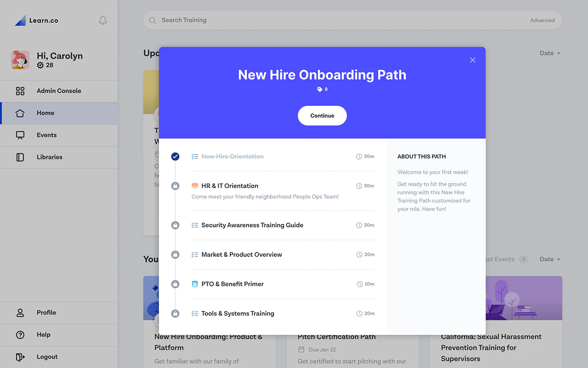
Task: Open the Profile person icon
Action: [20, 312]
